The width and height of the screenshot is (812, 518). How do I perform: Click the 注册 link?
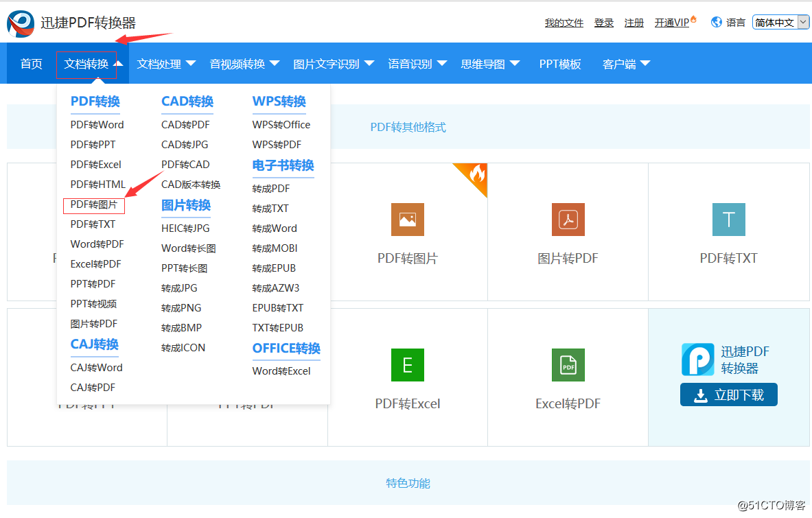(634, 23)
